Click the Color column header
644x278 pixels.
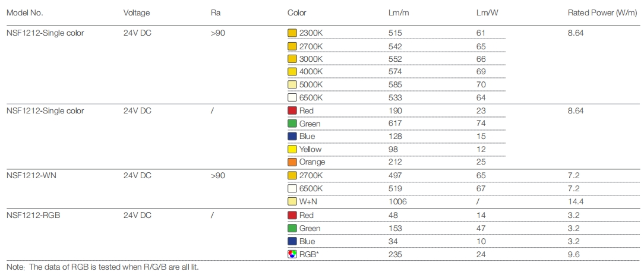[x=296, y=12]
